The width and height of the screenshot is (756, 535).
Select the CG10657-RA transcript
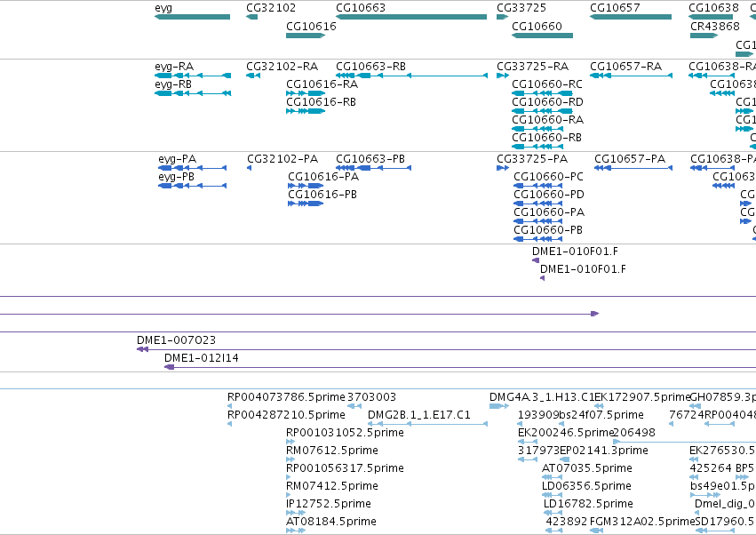631,76
